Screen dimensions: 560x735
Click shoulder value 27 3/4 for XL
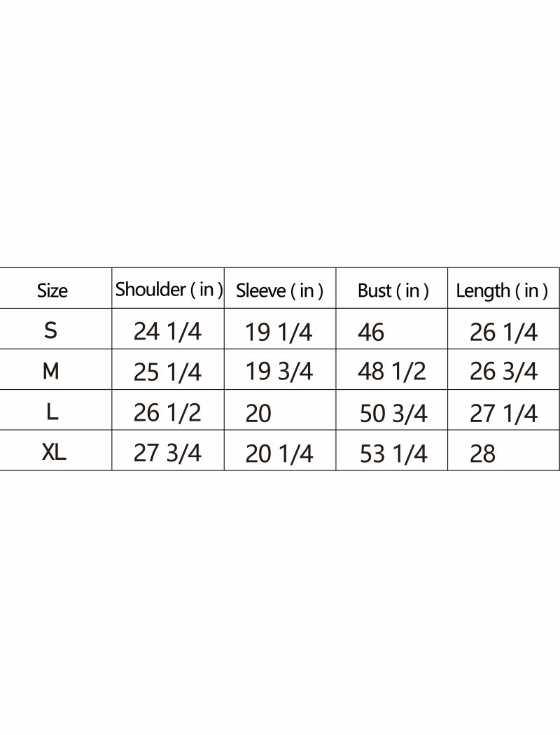click(167, 453)
